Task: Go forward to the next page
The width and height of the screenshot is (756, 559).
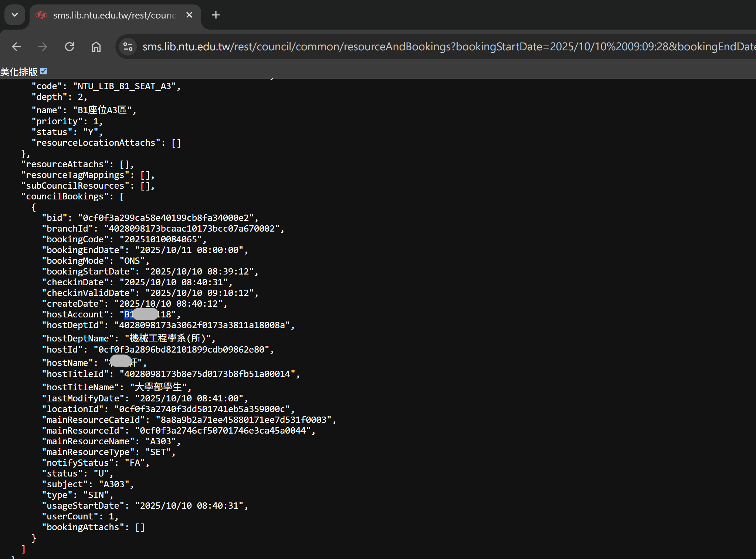Action: pos(43,47)
